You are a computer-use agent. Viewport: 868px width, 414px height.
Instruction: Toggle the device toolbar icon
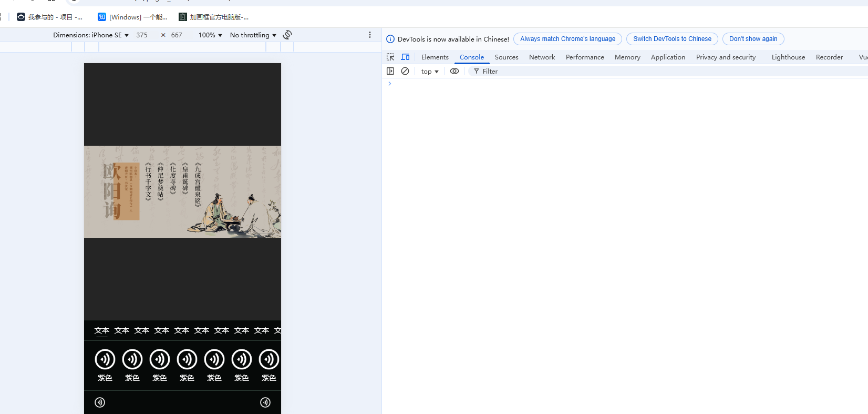[405, 57]
